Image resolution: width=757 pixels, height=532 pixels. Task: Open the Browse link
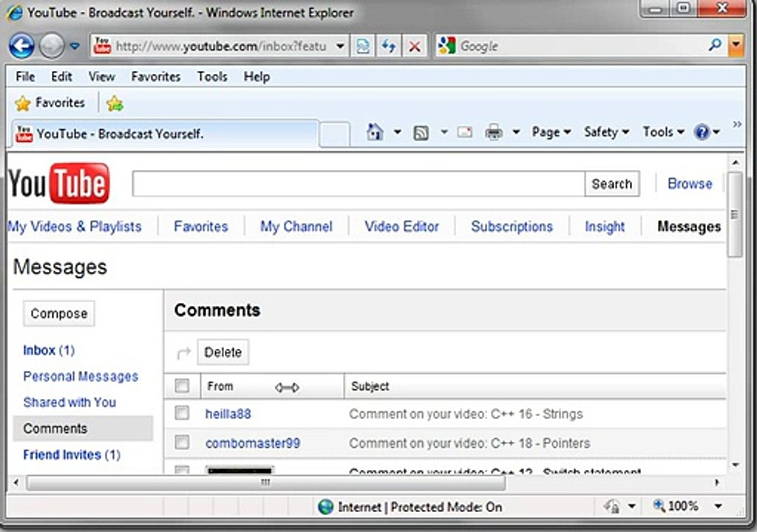tap(690, 183)
